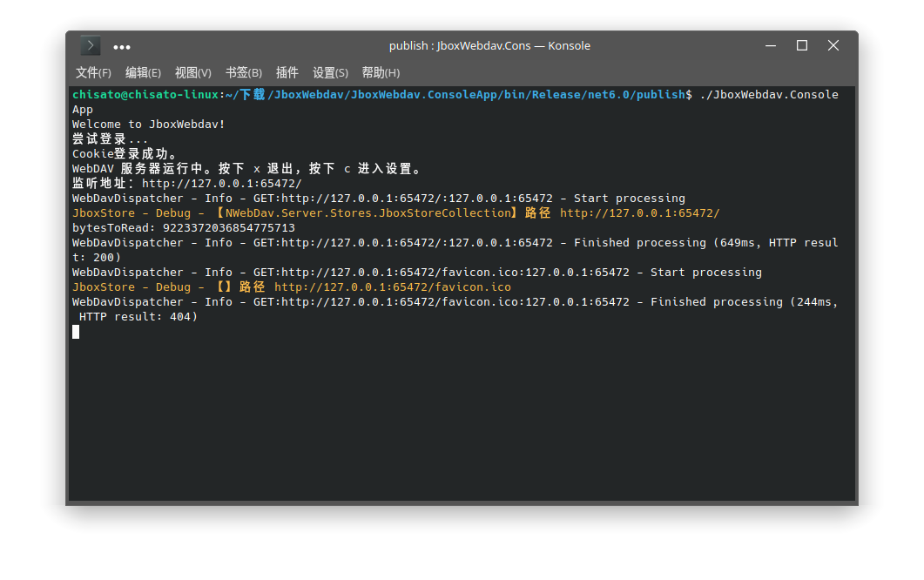This screenshot has width=924, height=580.
Task: Click the 监听地址 URL http://127.0.0.1:65472/
Action: [x=221, y=183]
